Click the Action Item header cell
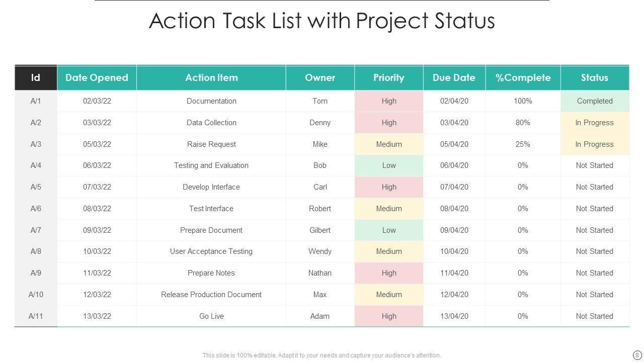 pos(211,78)
